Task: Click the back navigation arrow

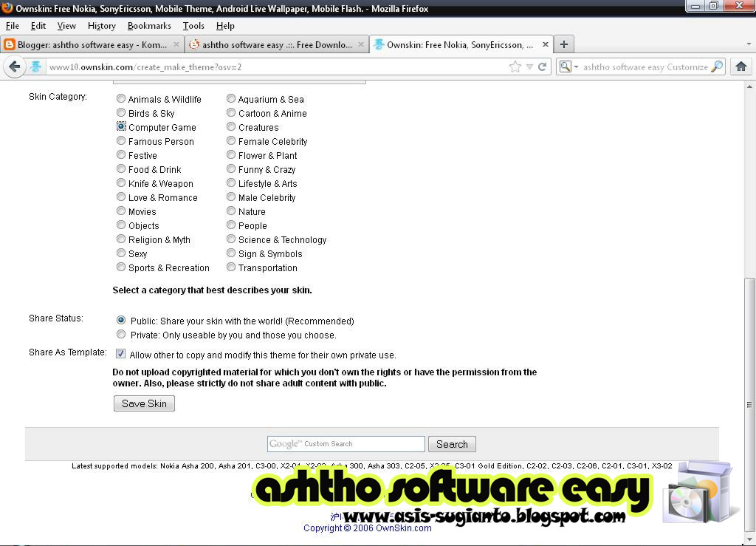Action: tap(14, 66)
